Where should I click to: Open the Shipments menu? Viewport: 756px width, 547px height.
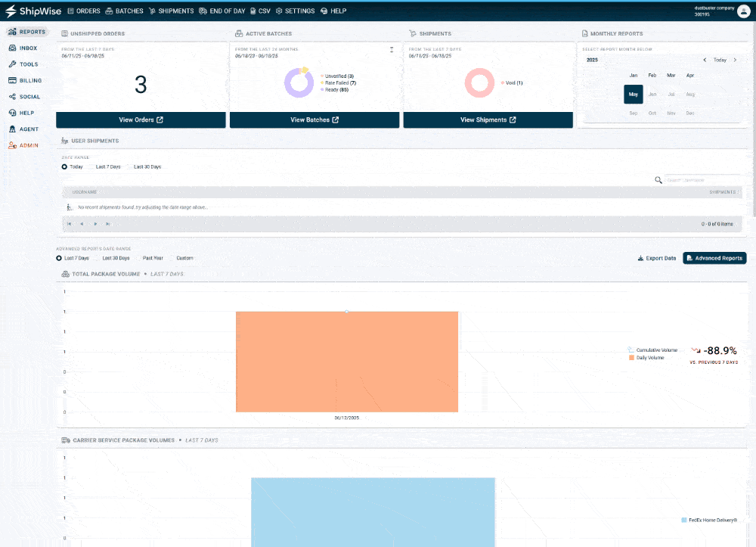pos(171,11)
